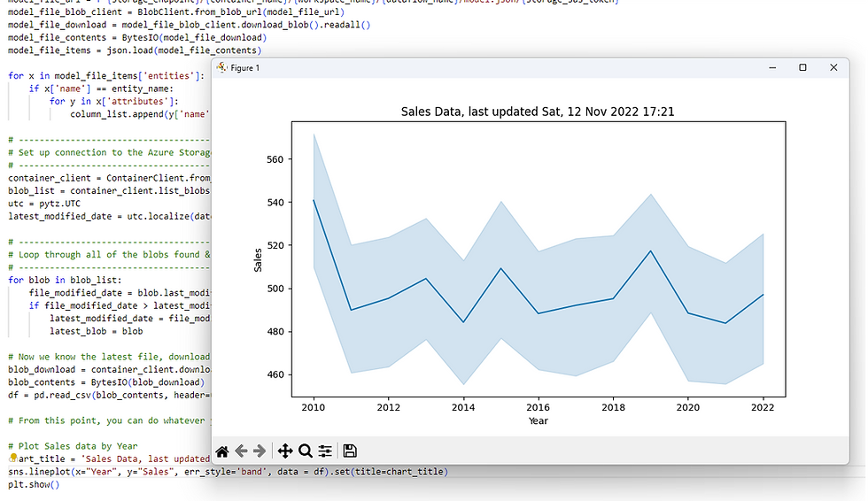This screenshot has width=868, height=501.
Task: Click the 2020 x-axis tick label
Action: pos(688,407)
